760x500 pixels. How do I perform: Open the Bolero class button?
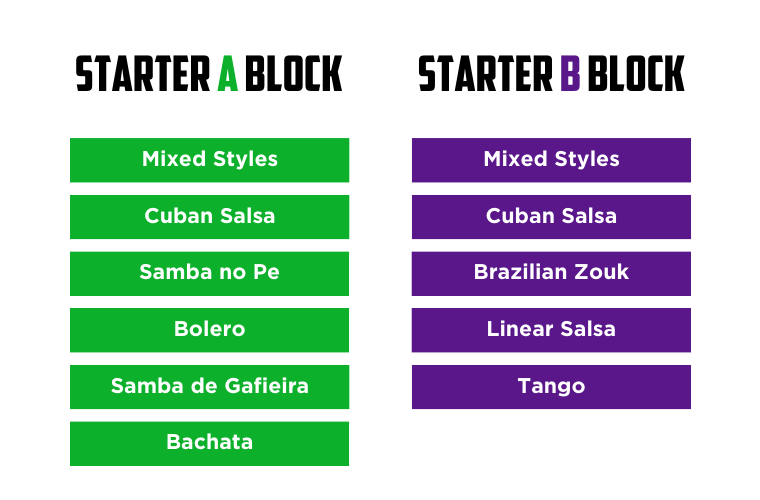coord(209,330)
